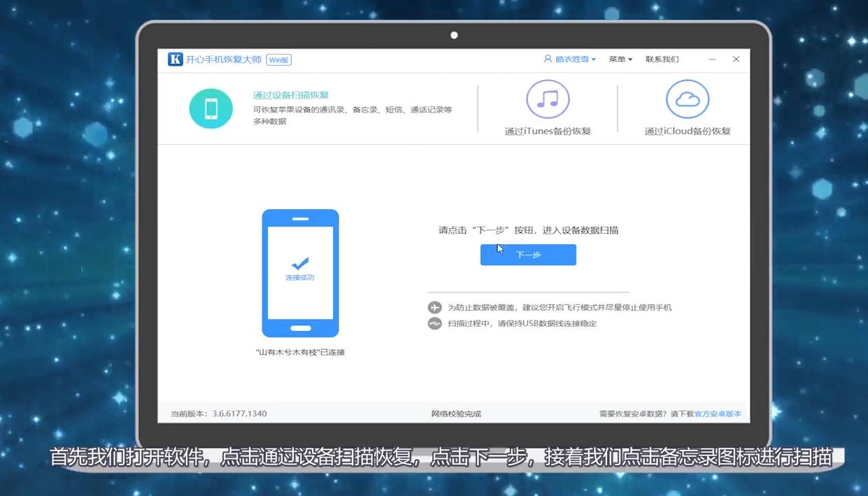Image resolution: width=868 pixels, height=496 pixels.
Task: Click the 连接成功 checkmark in phone
Action: point(300,264)
